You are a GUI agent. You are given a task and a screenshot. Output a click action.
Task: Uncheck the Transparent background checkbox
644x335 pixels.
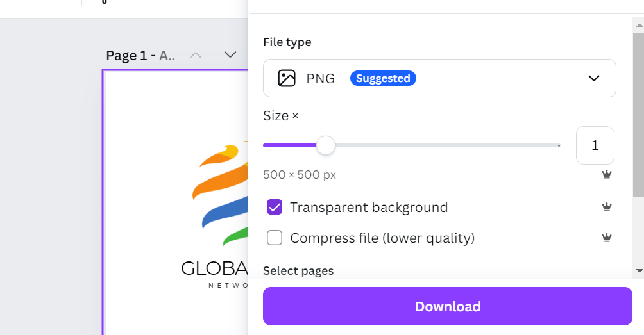[x=275, y=208]
